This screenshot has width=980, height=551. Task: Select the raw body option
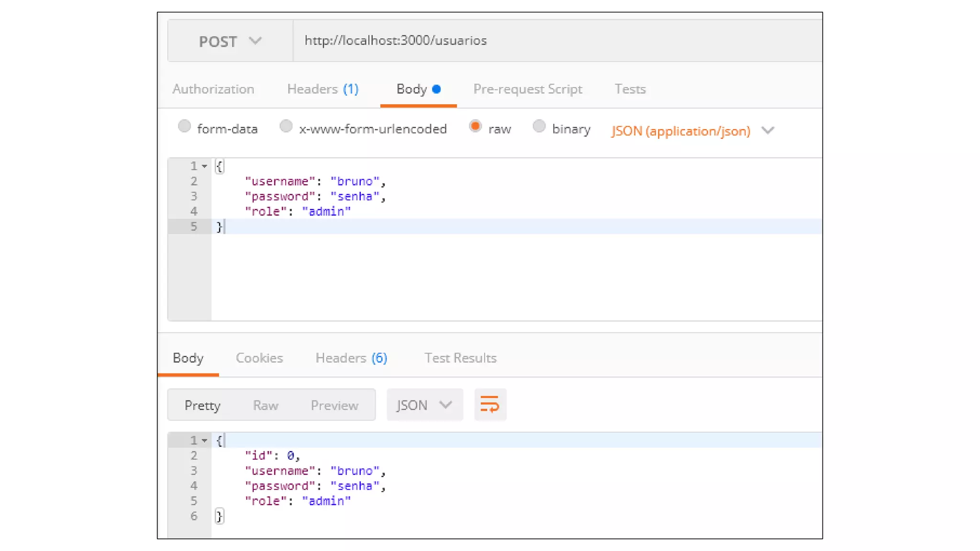475,127
